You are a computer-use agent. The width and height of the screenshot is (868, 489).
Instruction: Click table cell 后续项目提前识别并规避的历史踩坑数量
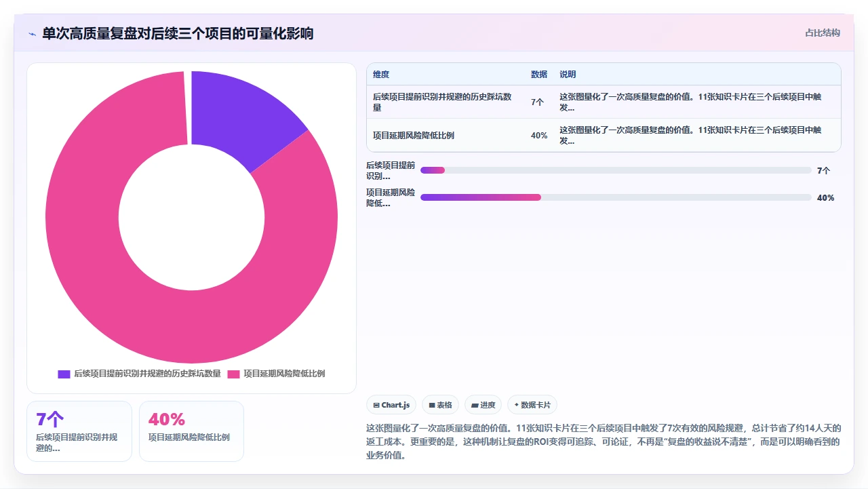445,102
